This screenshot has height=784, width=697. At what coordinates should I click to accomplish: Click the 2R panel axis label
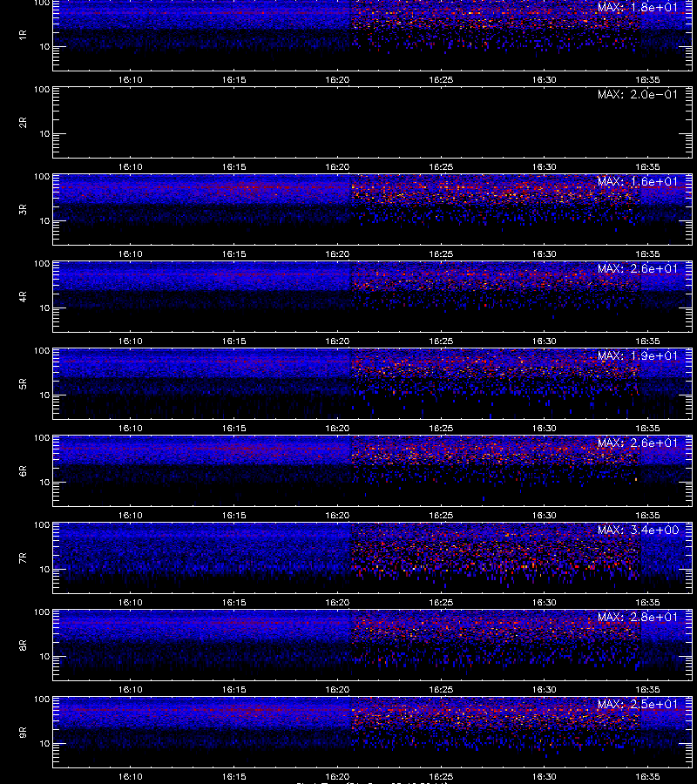click(x=23, y=123)
